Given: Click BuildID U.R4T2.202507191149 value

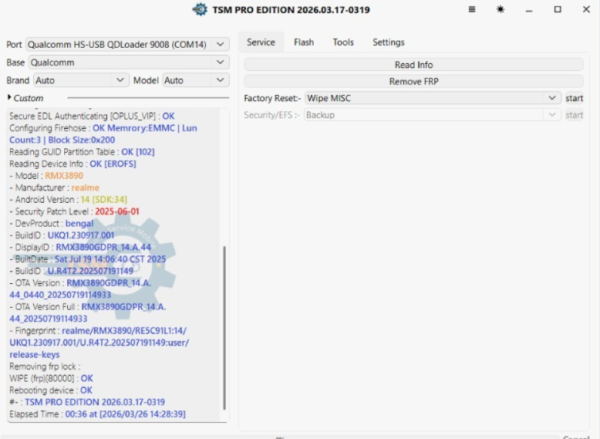Looking at the screenshot, I should pos(90,271).
